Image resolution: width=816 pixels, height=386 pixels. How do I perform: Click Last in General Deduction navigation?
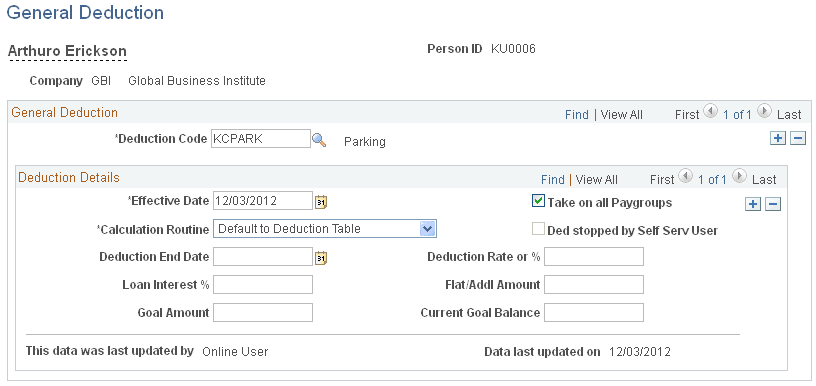point(789,114)
